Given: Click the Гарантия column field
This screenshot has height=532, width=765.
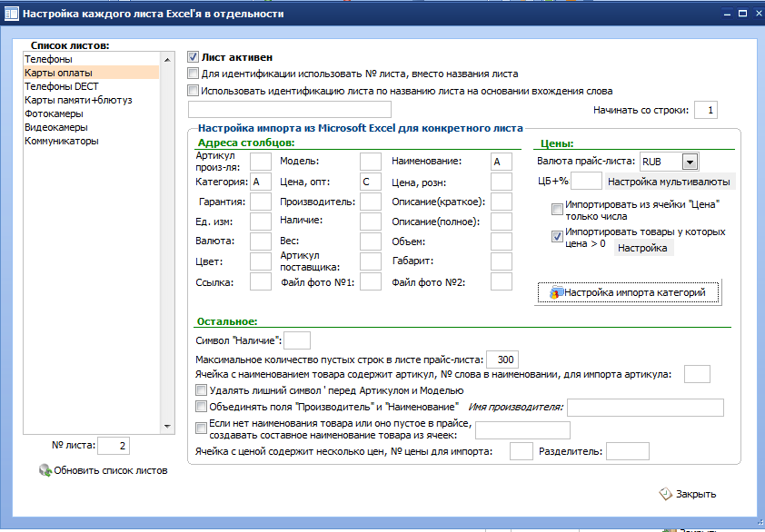Looking at the screenshot, I should click(x=261, y=202).
